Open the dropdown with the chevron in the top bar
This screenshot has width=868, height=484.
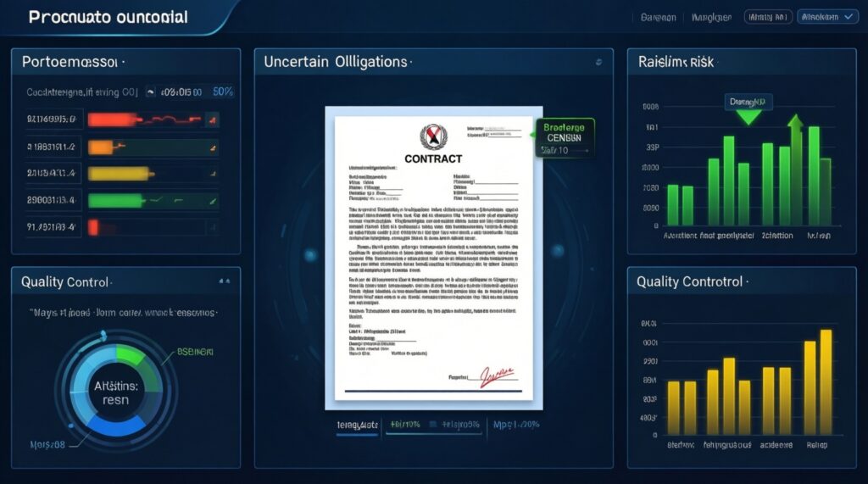(x=826, y=16)
